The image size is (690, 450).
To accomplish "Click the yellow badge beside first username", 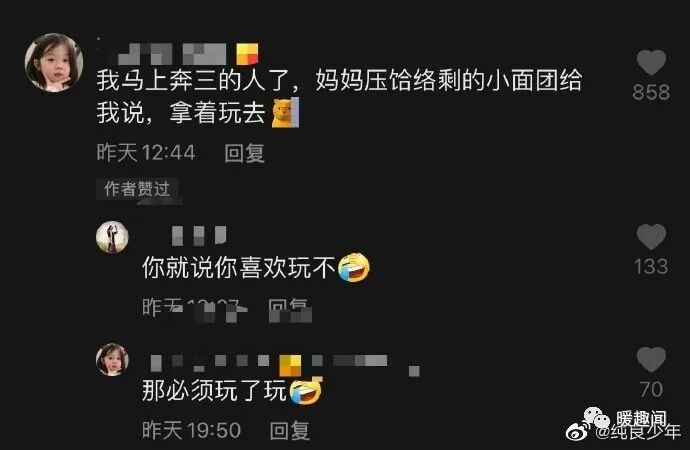I will (x=247, y=54).
